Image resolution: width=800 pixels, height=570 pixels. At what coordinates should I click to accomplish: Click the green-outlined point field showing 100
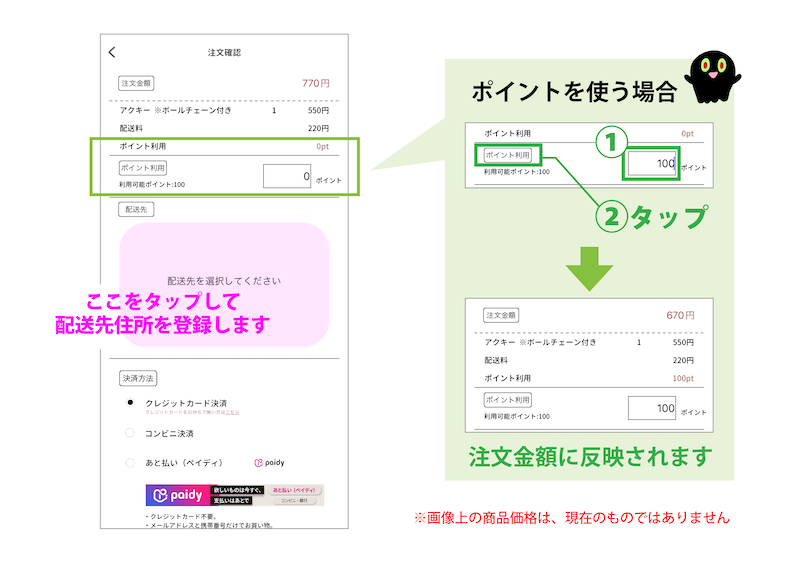(x=651, y=163)
